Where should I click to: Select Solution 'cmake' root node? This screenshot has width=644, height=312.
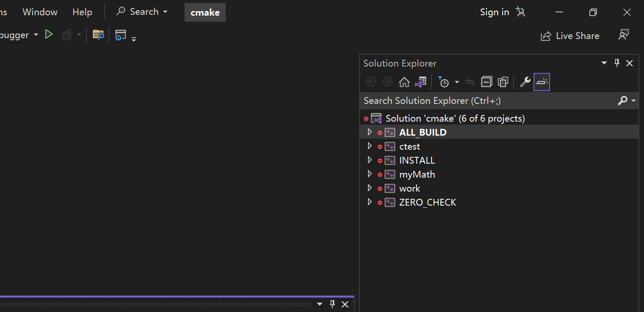[455, 118]
